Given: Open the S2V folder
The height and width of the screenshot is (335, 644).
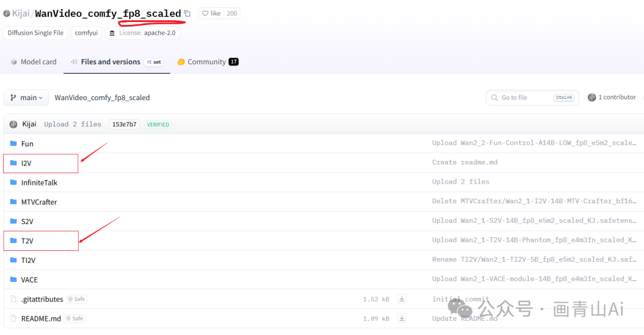Looking at the screenshot, I should point(27,221).
